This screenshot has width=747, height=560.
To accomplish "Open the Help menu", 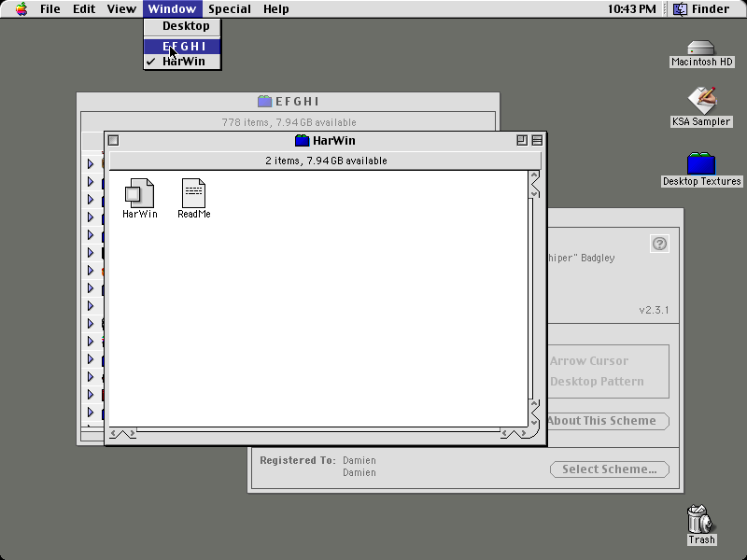I will [x=275, y=9].
